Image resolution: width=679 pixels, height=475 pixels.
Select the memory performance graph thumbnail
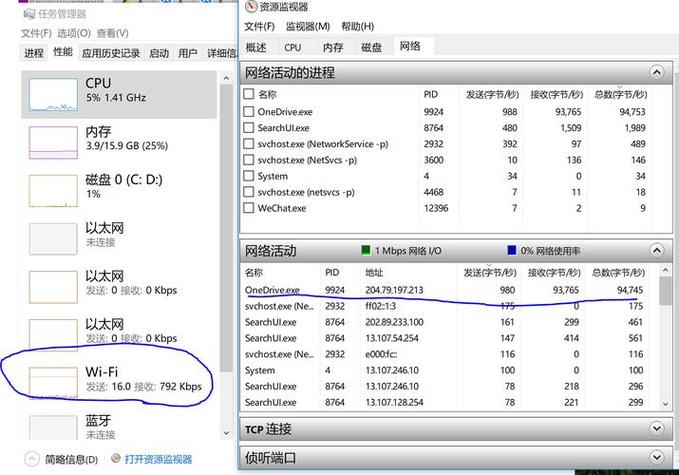pyautogui.click(x=53, y=142)
